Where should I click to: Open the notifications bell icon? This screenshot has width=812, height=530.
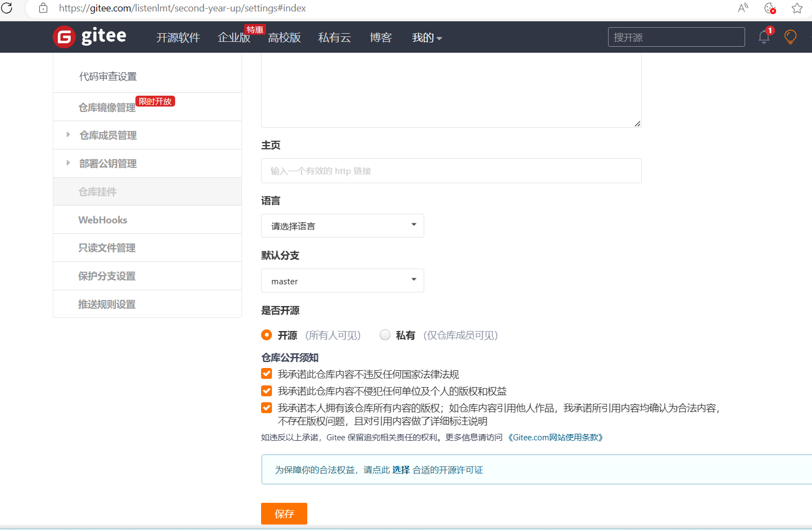pyautogui.click(x=764, y=36)
